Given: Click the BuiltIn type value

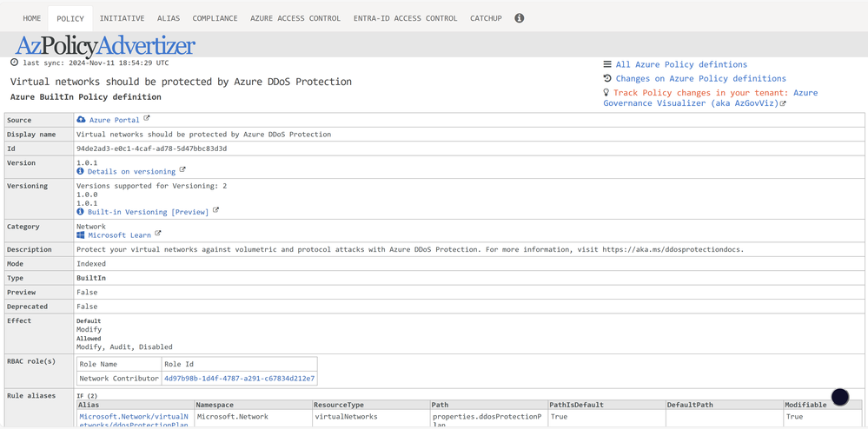Looking at the screenshot, I should 90,278.
